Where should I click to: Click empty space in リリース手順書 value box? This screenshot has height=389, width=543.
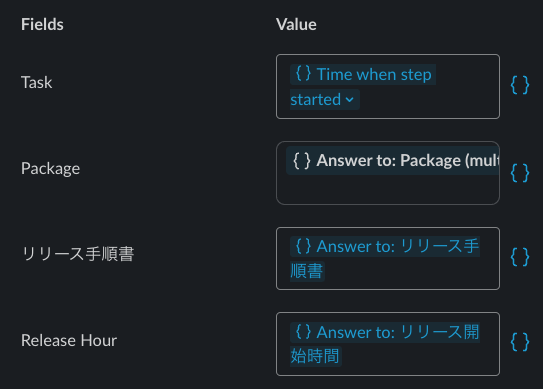(410, 272)
